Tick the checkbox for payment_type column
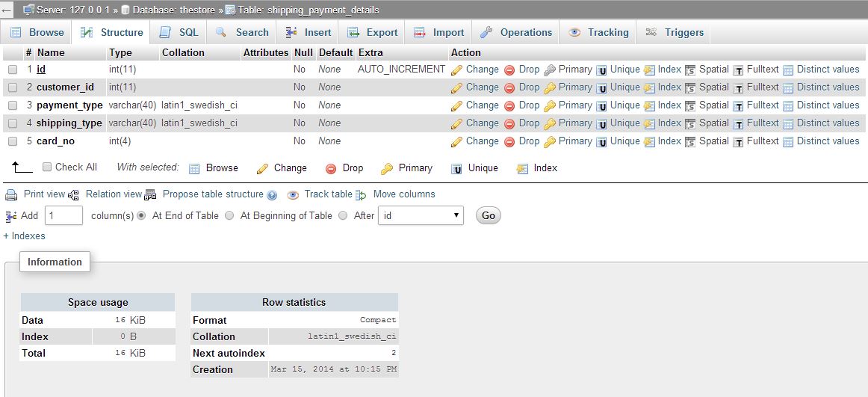 point(13,105)
